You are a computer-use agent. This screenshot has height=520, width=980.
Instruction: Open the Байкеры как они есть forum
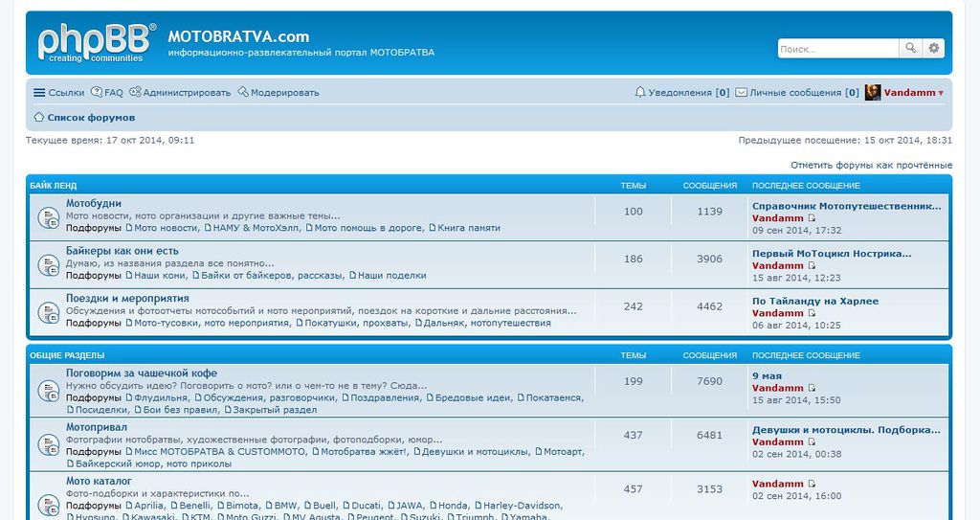122,251
